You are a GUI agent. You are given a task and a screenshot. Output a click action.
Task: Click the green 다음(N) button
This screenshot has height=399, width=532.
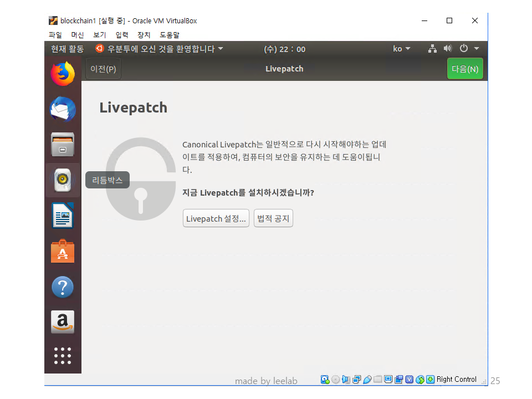coord(465,69)
